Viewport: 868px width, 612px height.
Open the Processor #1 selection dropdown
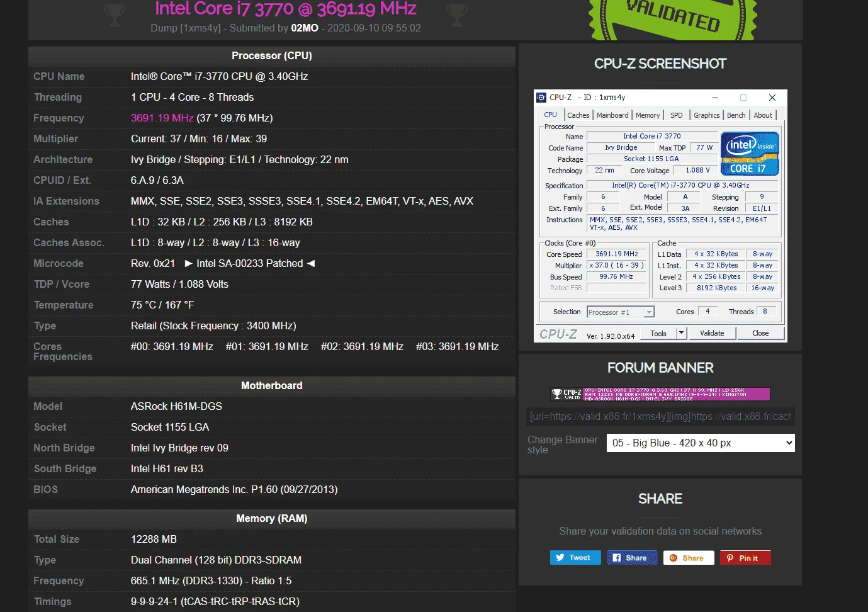tap(621, 312)
